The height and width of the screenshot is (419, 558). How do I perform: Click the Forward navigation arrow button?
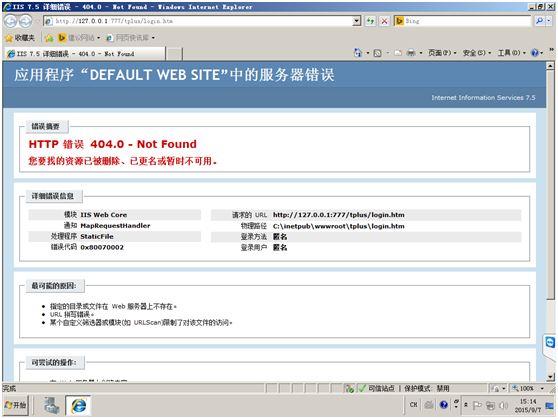click(x=25, y=21)
